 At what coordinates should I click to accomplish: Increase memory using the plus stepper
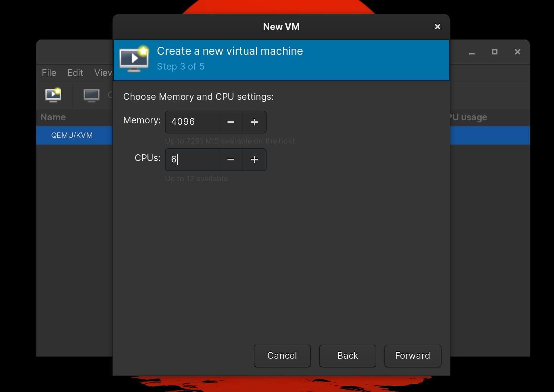pyautogui.click(x=254, y=122)
